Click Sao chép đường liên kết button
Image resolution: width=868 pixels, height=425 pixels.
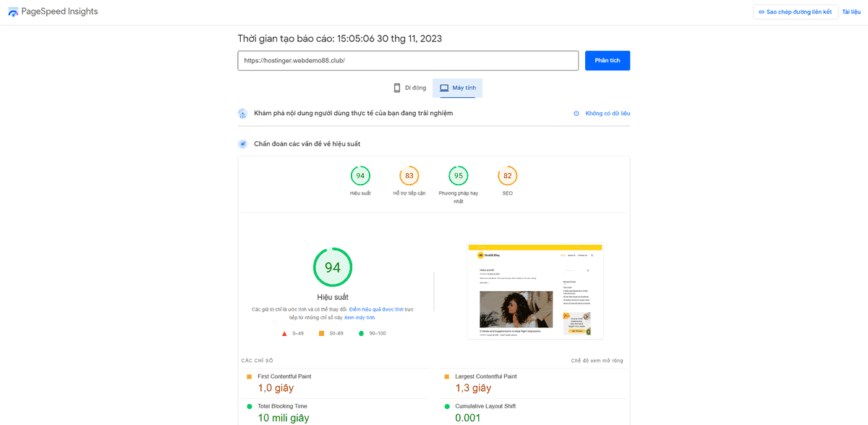795,12
